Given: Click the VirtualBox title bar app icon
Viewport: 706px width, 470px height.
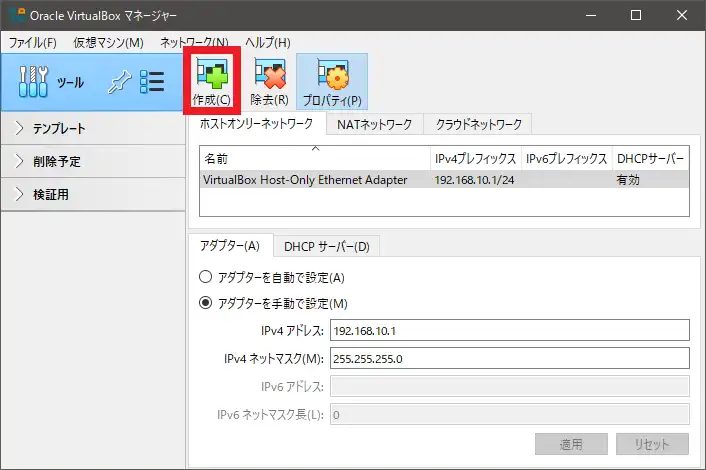Looking at the screenshot, I should pos(17,15).
